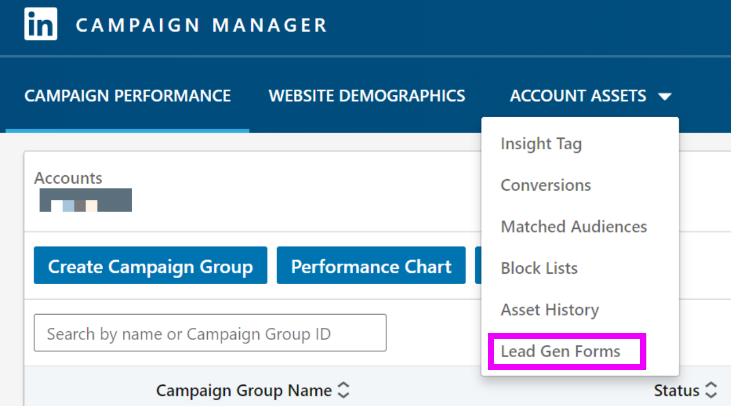
Task: Select Insight Tag from the menu
Action: pyautogui.click(x=541, y=143)
